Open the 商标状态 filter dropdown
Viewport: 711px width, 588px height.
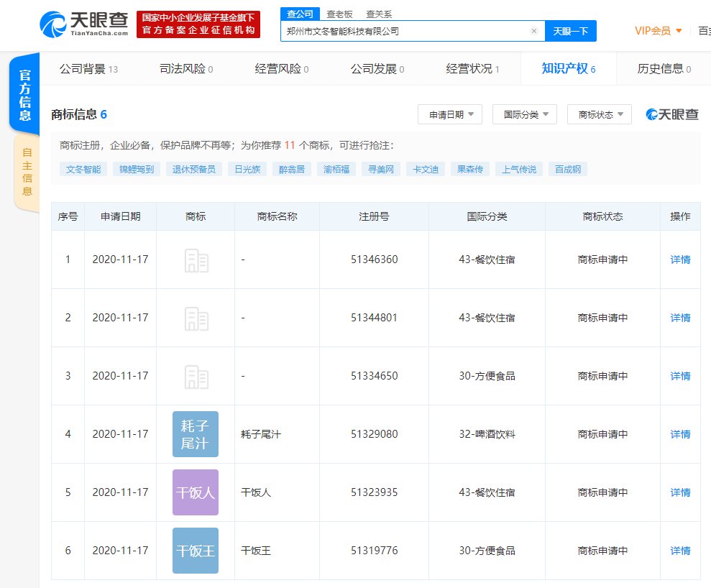pos(599,114)
